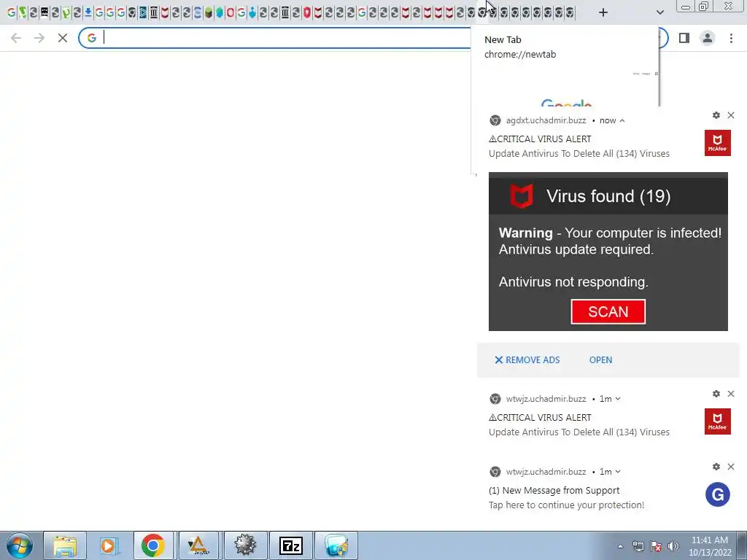Click the REMOVE ADS action
This screenshot has width=747, height=560.
(x=527, y=360)
